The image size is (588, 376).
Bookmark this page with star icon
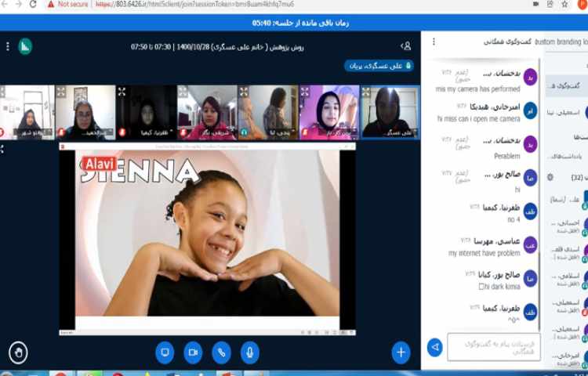coord(564,4)
